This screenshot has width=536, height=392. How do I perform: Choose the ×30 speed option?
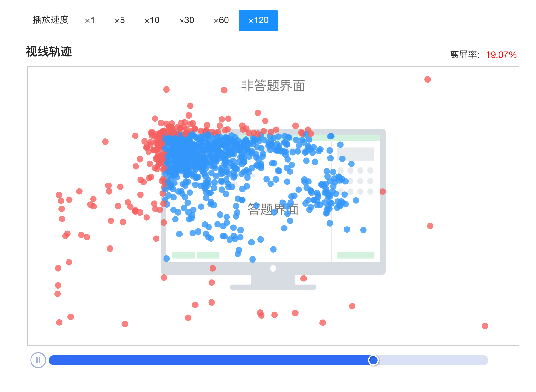[x=186, y=21]
